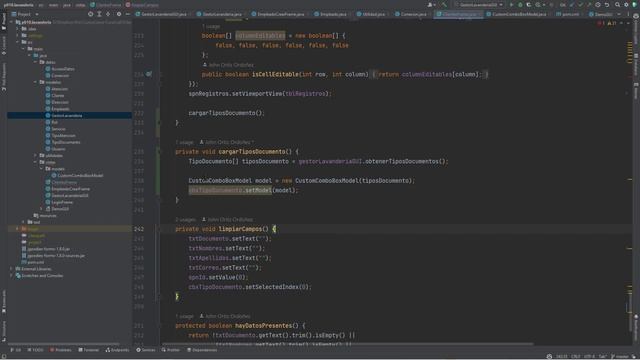
Task: Click the editor horizontal scrollbar
Action: pos(347,344)
